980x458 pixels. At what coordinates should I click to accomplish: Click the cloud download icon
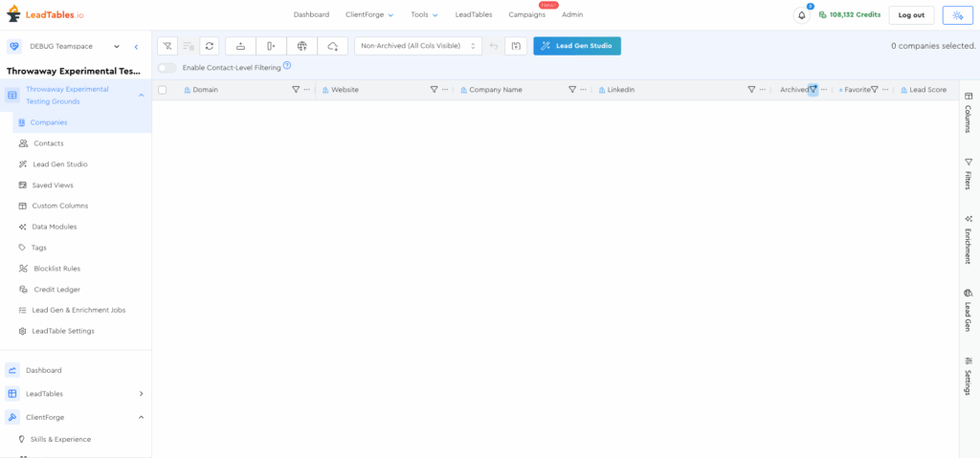pos(332,46)
